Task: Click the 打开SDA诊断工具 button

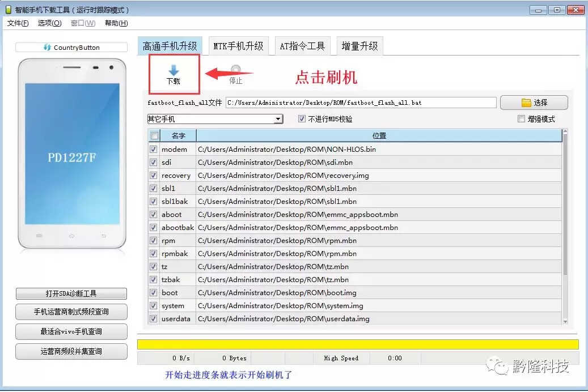Action: point(71,293)
